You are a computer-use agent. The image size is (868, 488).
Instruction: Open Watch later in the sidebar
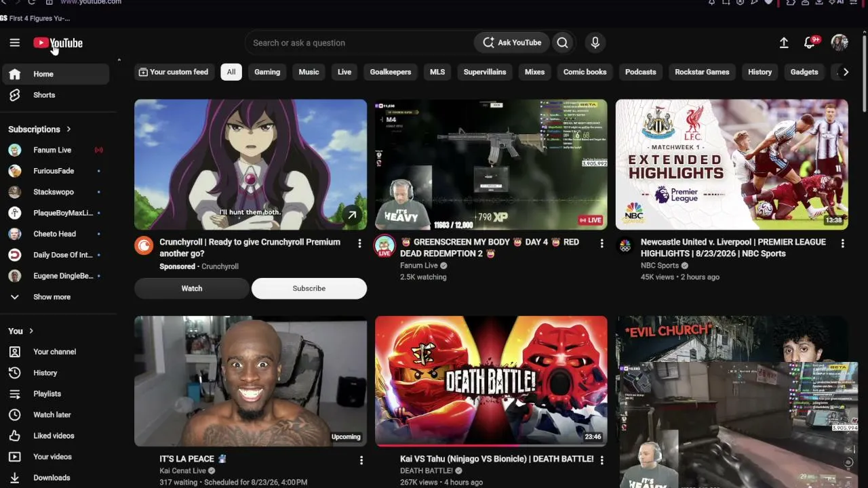56,415
